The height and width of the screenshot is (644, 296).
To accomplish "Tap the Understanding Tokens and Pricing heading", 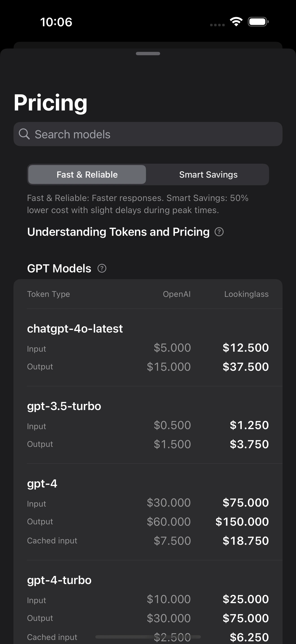I will (x=118, y=232).
